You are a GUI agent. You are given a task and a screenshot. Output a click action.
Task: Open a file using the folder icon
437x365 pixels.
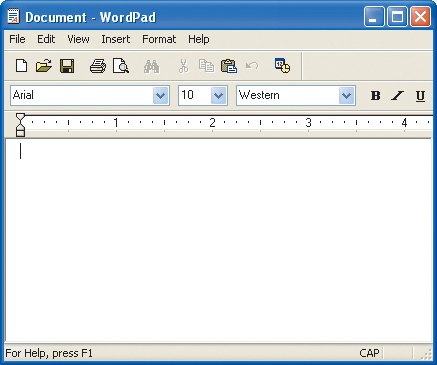click(44, 66)
